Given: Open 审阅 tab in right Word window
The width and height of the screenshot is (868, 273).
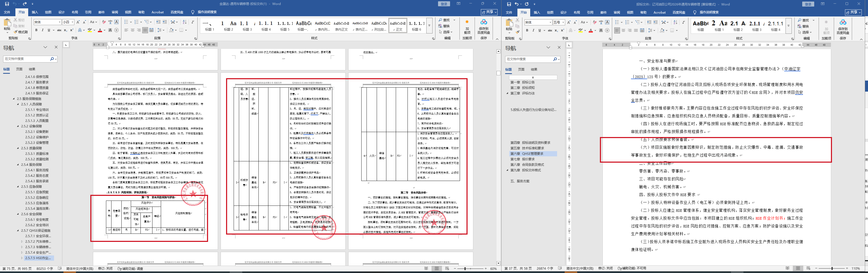Looking at the screenshot, I should point(617,13).
